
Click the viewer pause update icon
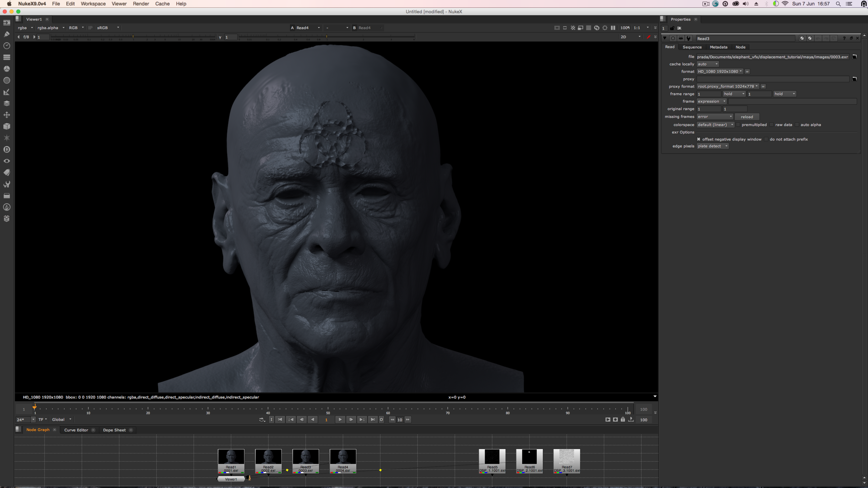613,28
